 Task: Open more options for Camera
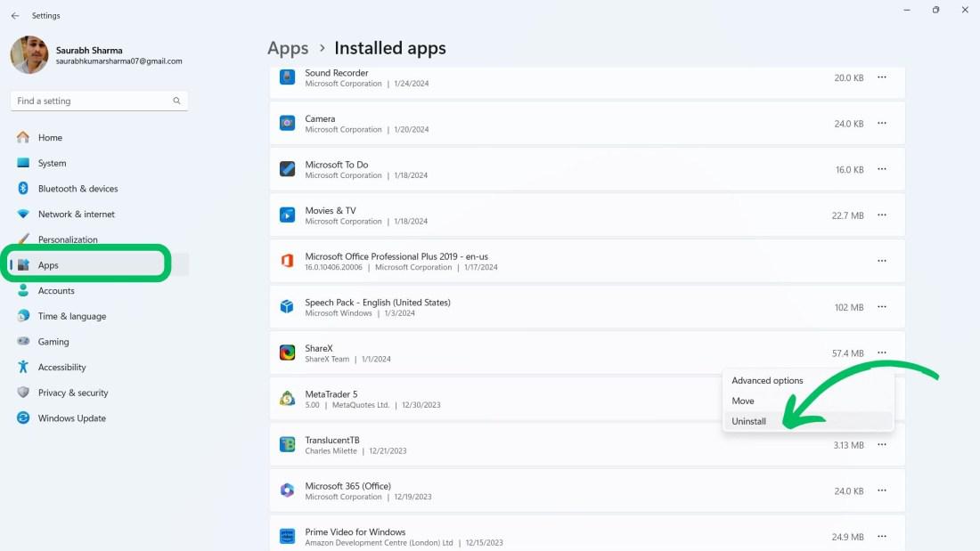tap(881, 123)
